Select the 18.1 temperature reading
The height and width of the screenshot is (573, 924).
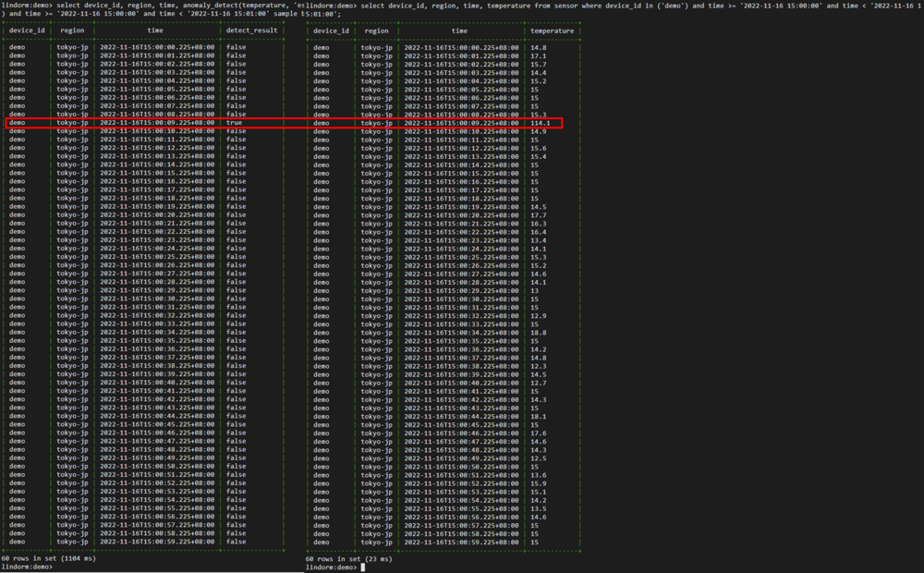(538, 416)
